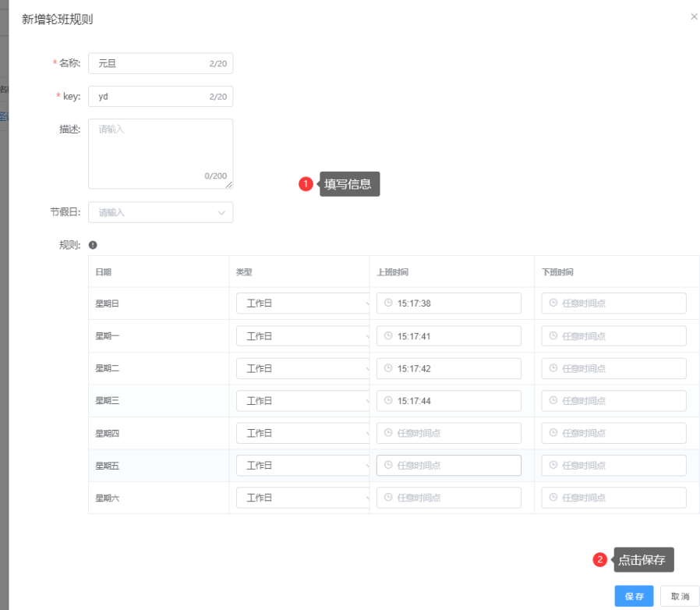The image size is (700, 610).
Task: Select the 星期六 类型 dropdown
Action: [302, 498]
